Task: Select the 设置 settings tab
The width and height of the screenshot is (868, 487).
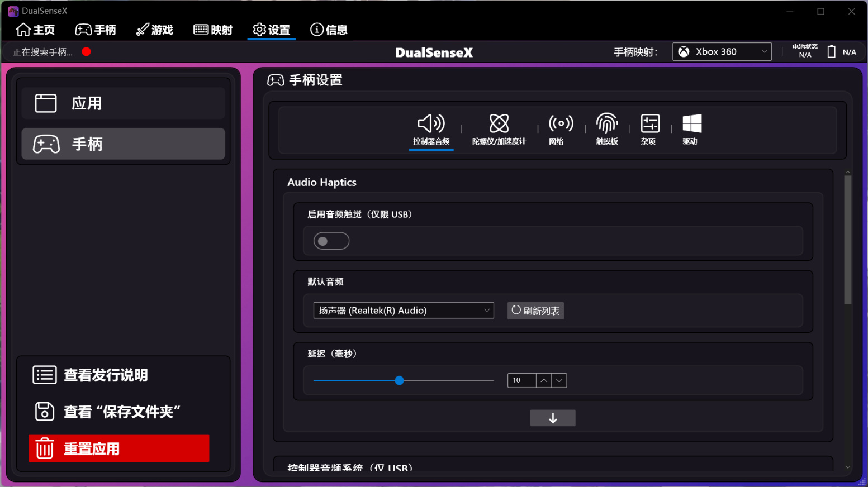Action: [x=272, y=30]
